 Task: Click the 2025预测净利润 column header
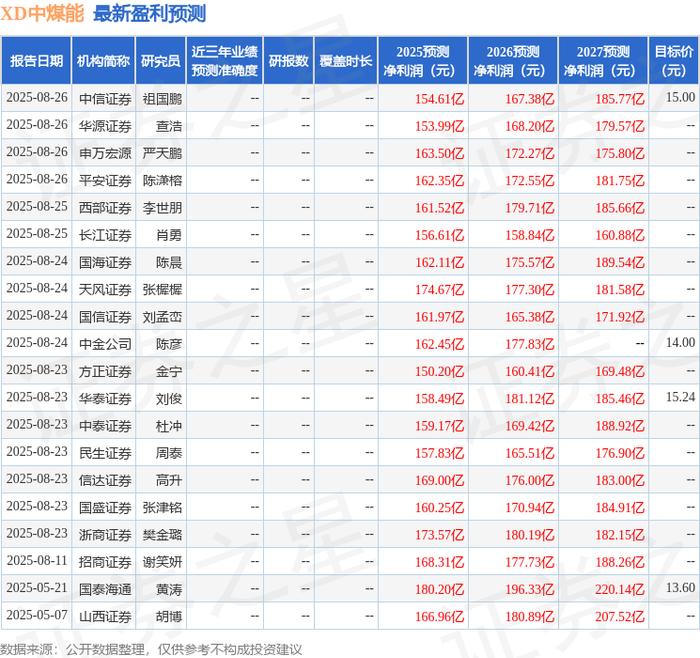coord(423,61)
